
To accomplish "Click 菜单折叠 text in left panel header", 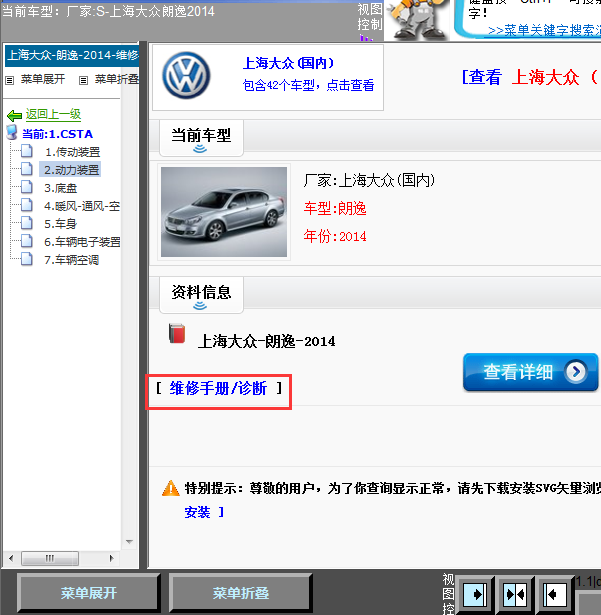I will pyautogui.click(x=117, y=79).
